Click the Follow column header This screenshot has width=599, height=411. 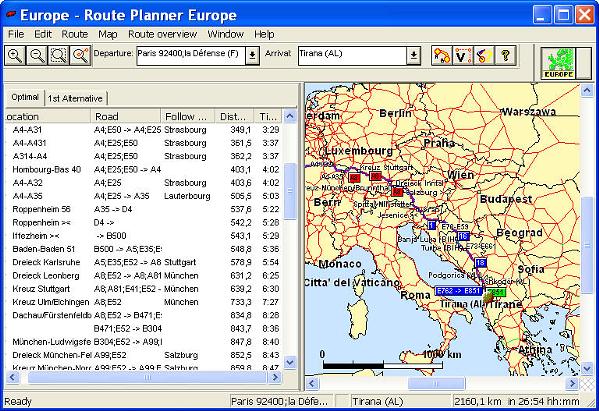[187, 116]
